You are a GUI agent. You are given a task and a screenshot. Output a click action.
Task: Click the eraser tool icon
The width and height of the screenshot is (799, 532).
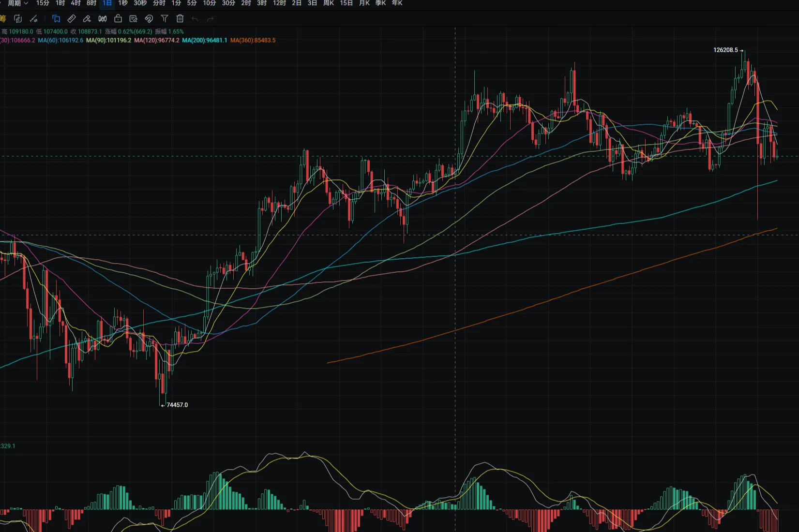87,19
